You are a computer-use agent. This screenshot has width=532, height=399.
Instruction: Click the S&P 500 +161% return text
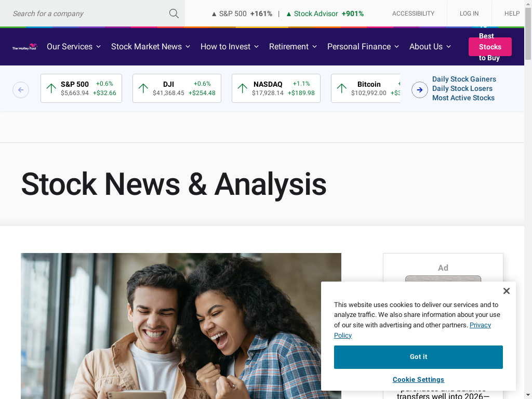(x=242, y=14)
